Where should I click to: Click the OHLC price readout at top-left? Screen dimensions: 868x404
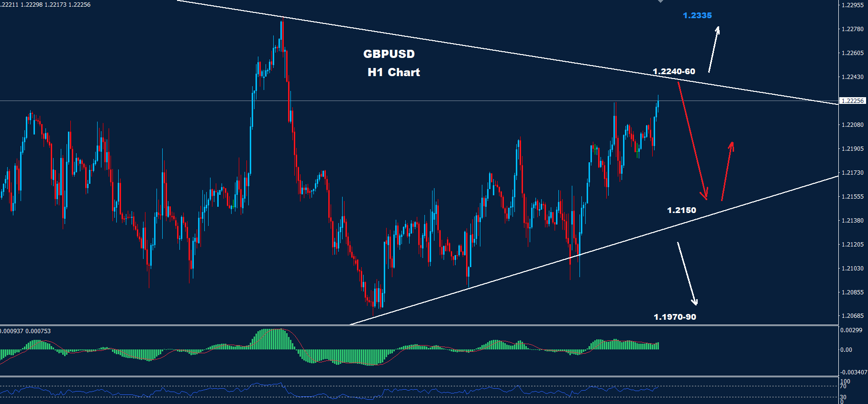tap(45, 4)
